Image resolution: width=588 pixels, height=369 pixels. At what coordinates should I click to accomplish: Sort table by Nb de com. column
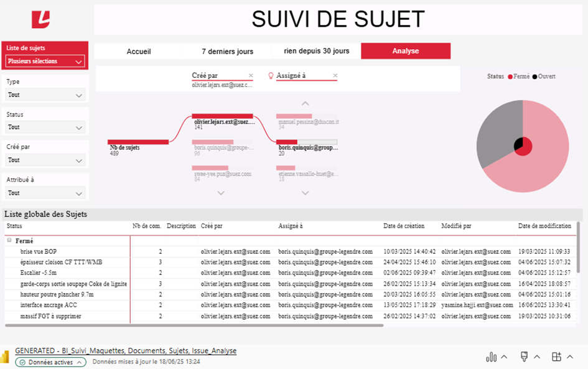tap(147, 226)
